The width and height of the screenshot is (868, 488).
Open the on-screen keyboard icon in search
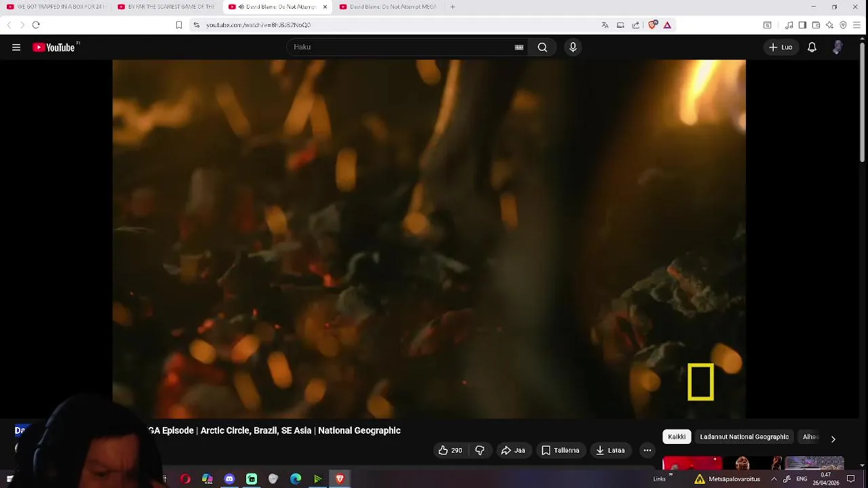click(x=519, y=47)
